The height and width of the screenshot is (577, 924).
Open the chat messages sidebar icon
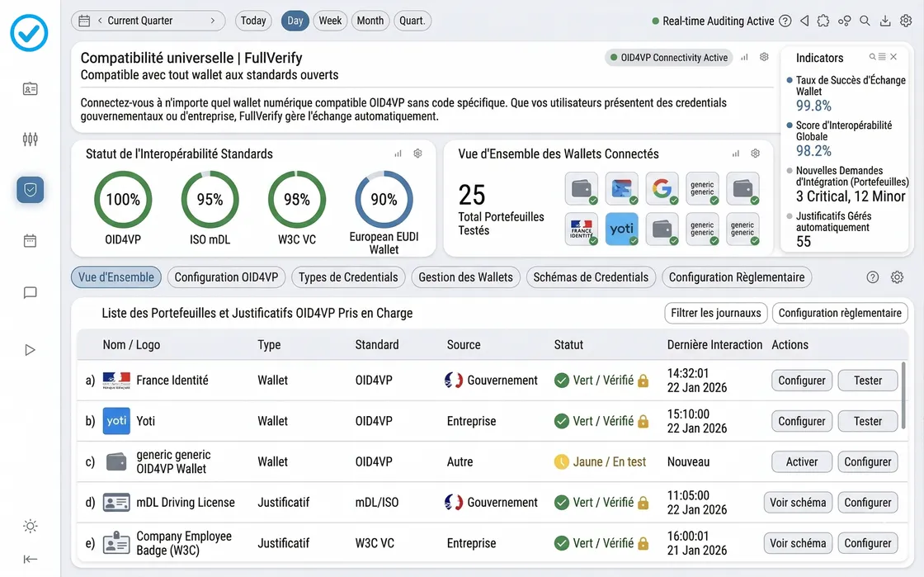31,293
